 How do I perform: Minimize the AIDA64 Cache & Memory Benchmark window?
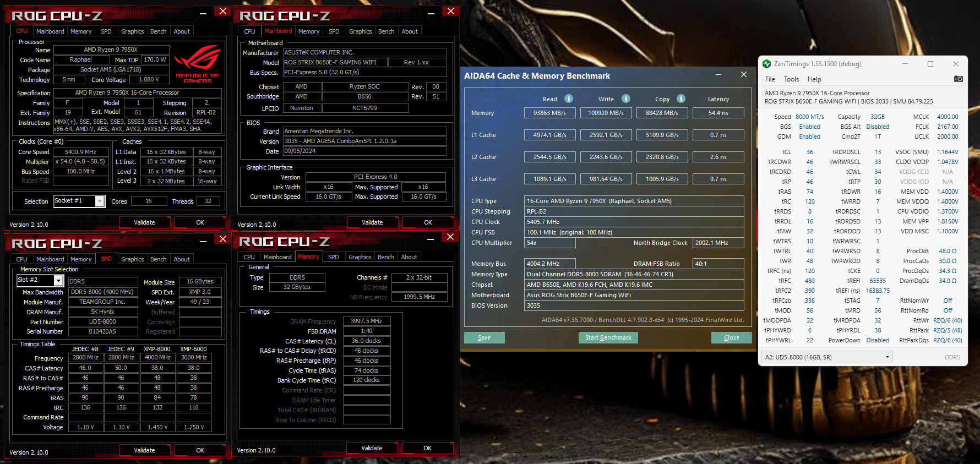point(718,74)
